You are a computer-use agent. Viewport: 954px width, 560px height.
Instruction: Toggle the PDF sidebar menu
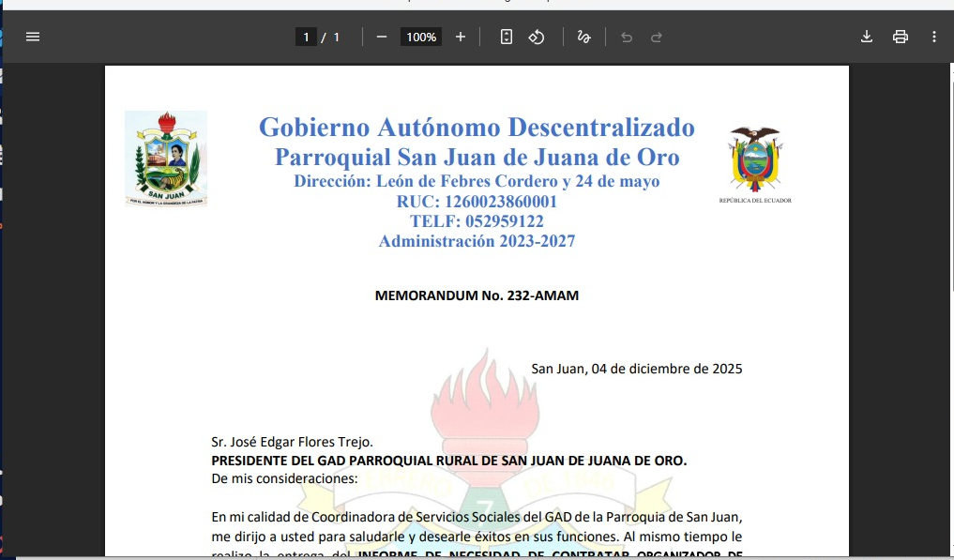click(33, 37)
